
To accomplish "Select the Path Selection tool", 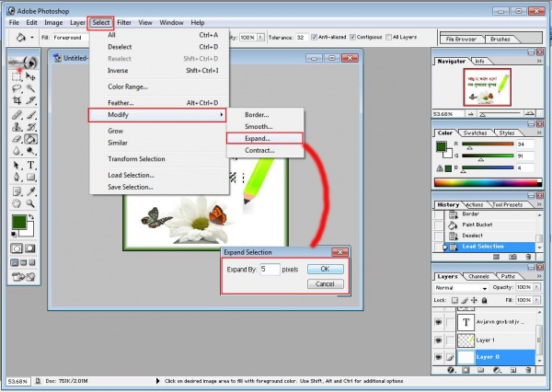I will [x=17, y=166].
